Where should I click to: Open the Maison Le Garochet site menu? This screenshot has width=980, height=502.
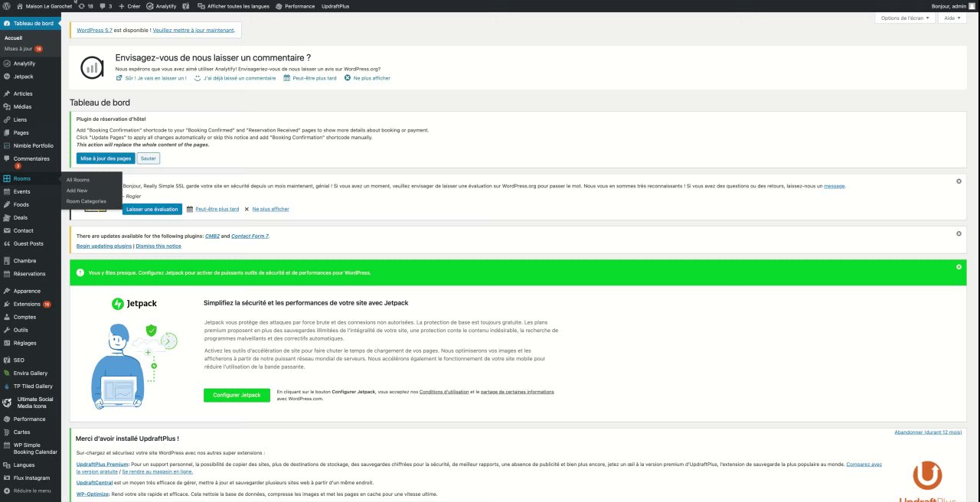click(x=43, y=5)
